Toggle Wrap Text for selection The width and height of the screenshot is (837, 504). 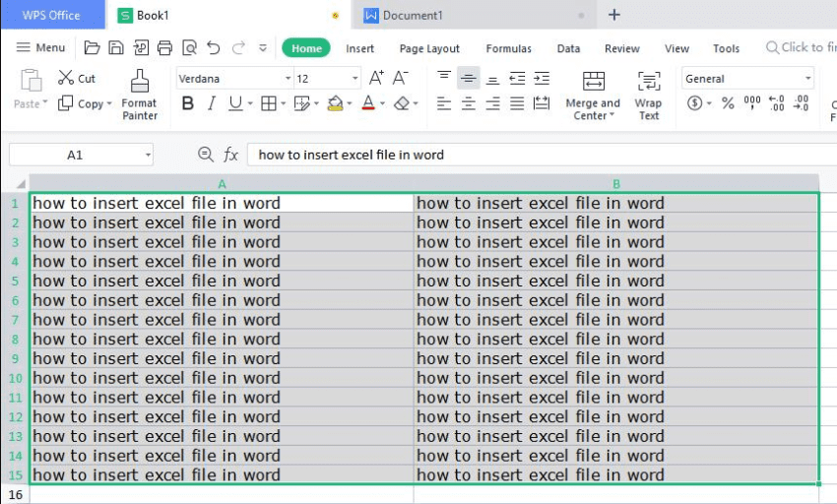[x=648, y=94]
